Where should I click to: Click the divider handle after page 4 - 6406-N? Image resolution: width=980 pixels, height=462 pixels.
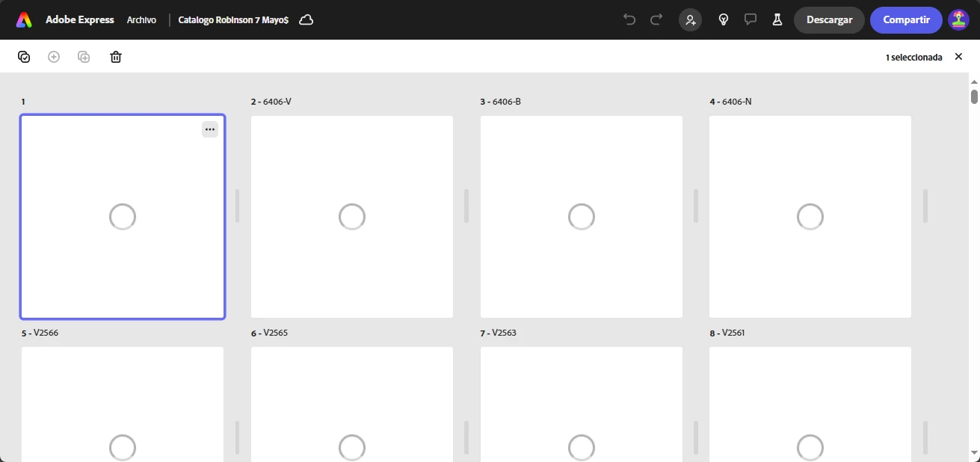coord(925,206)
